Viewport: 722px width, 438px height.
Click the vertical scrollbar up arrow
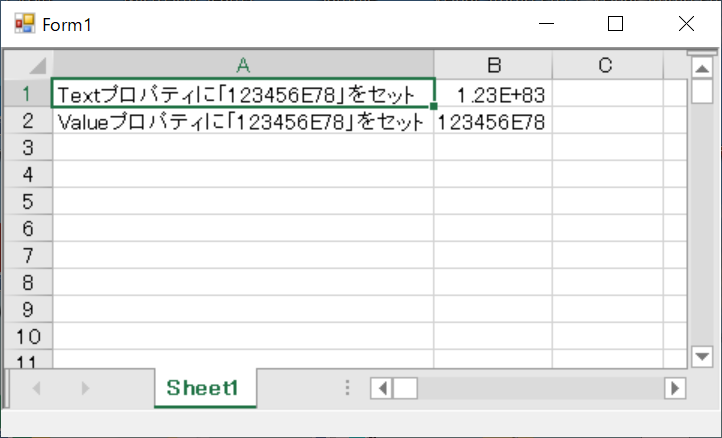(702, 69)
